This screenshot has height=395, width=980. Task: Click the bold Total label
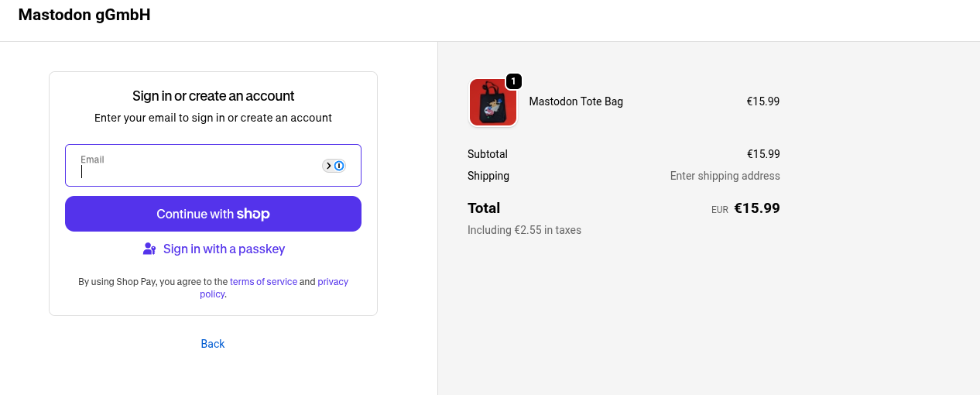484,208
